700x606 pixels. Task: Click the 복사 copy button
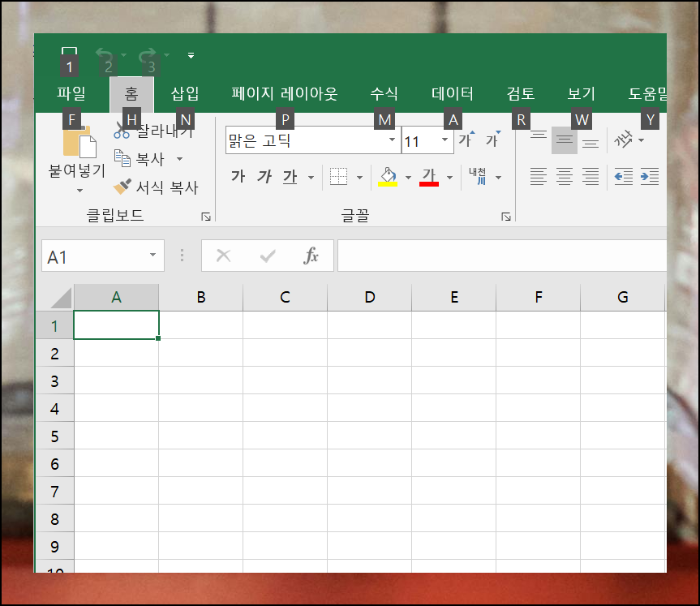tap(140, 159)
